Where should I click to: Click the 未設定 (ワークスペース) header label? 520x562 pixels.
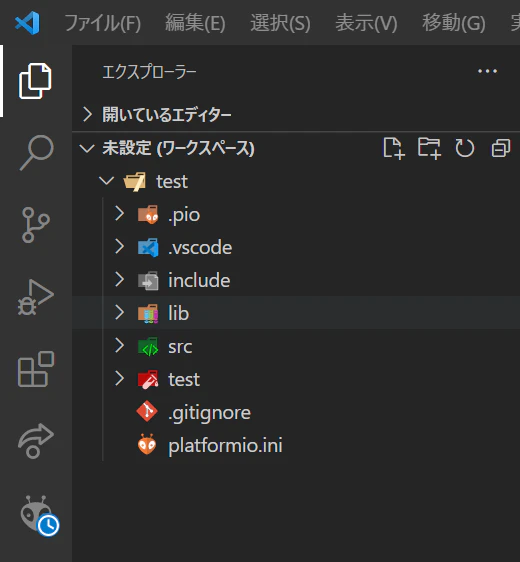pos(178,148)
